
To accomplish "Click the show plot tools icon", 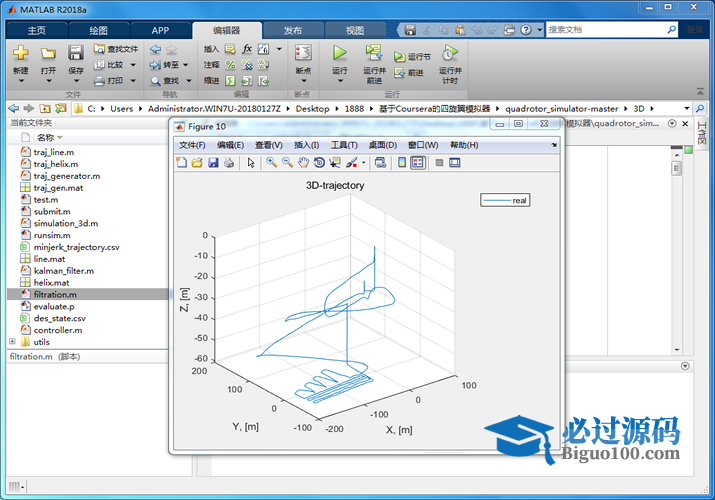I will pos(455,163).
